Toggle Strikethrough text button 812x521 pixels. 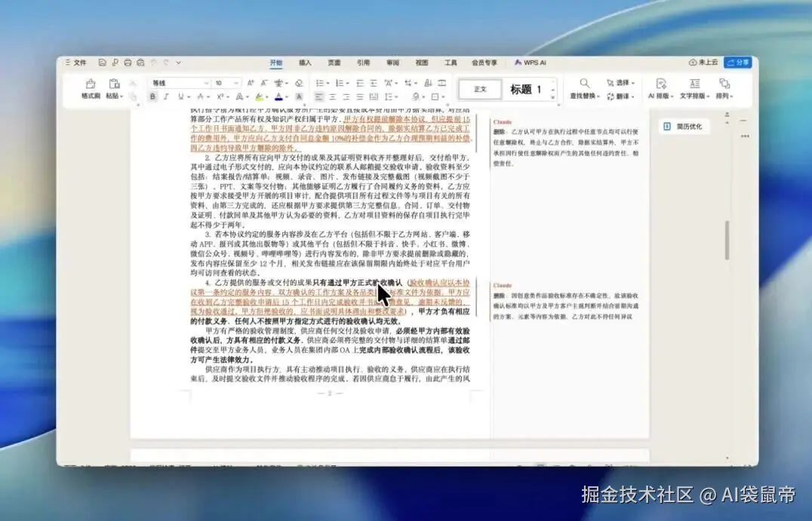(x=201, y=97)
